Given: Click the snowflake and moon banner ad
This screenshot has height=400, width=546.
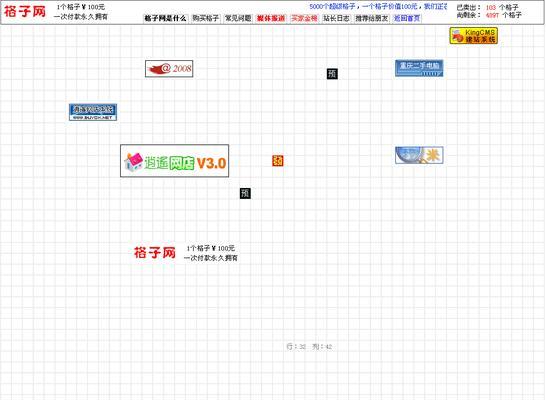Looking at the screenshot, I should tap(419, 155).
